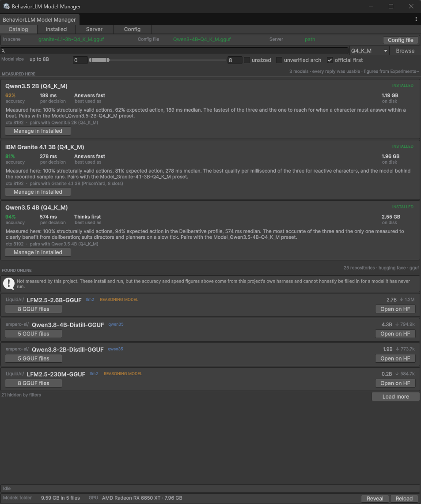
Task: Manage Qwen3.5 2B in Installed
Action: [38, 131]
